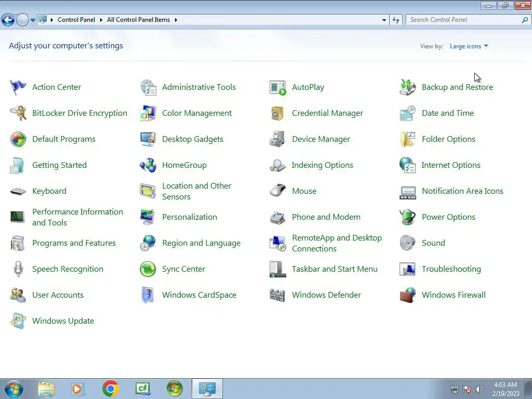Launch Windows Media Player from taskbar

click(78, 389)
